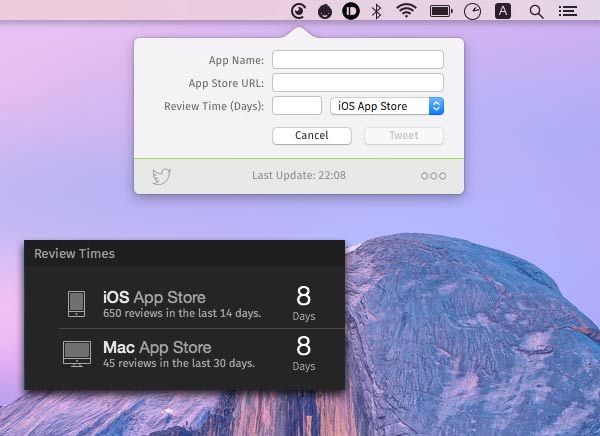Click '45 reviews in the last 30 days.'

(x=179, y=363)
